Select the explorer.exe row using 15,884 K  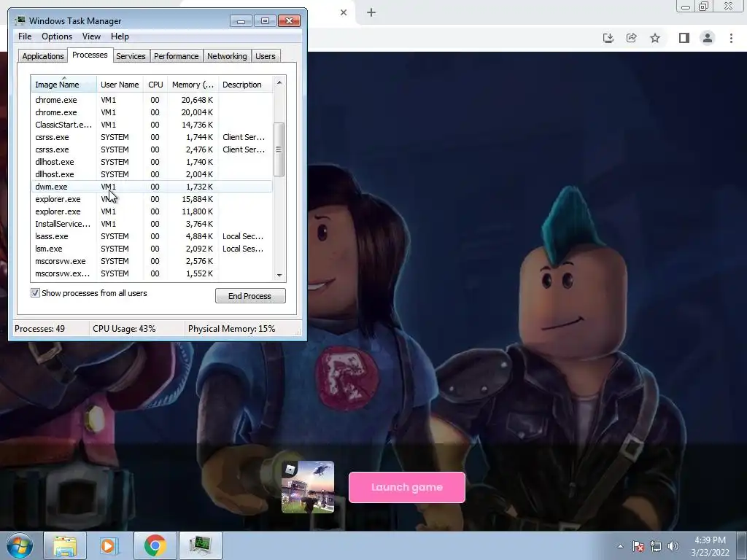pyautogui.click(x=152, y=199)
